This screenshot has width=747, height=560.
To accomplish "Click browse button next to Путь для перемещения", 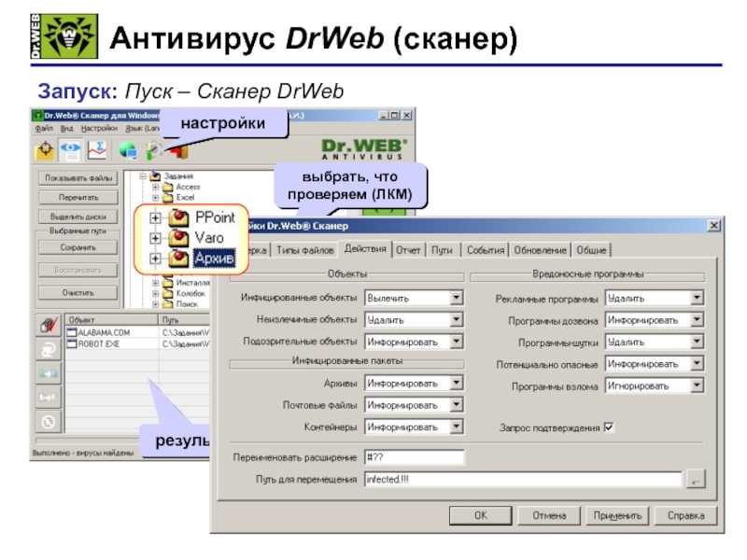I will tap(696, 480).
